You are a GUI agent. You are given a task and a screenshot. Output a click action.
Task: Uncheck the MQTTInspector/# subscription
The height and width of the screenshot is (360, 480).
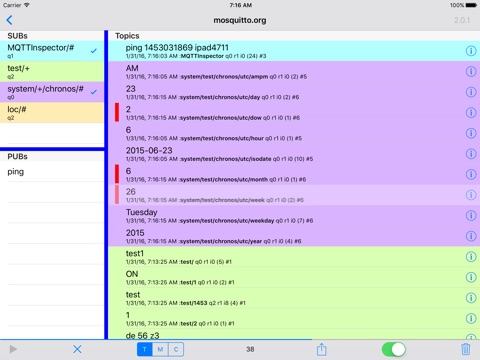[94, 51]
